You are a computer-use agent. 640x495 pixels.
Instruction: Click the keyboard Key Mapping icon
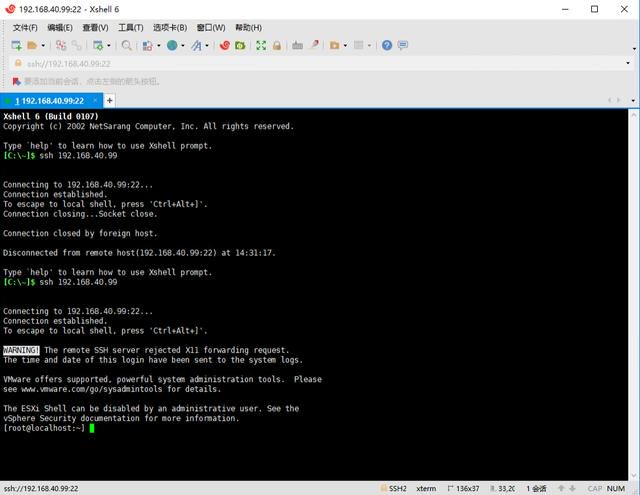point(298,45)
